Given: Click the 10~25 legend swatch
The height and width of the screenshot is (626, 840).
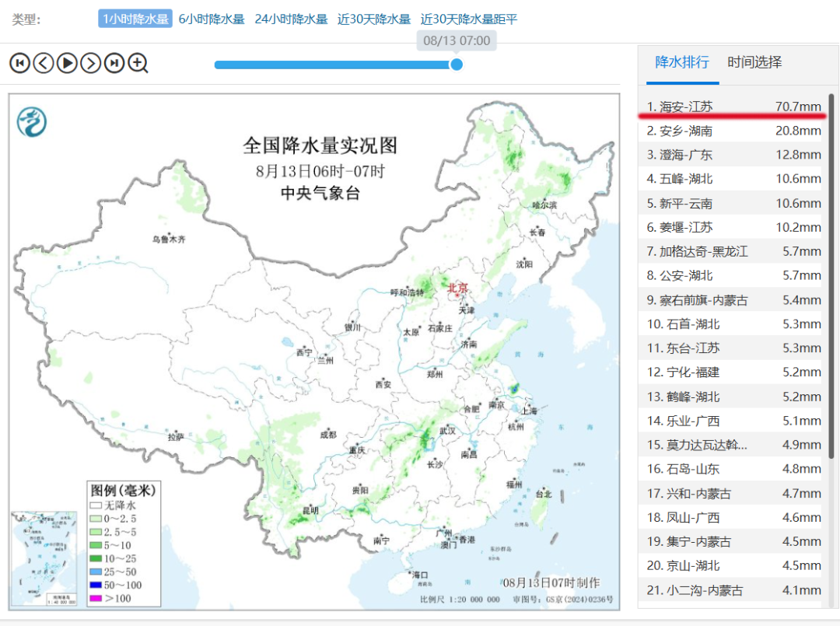Looking at the screenshot, I should 96,558.
